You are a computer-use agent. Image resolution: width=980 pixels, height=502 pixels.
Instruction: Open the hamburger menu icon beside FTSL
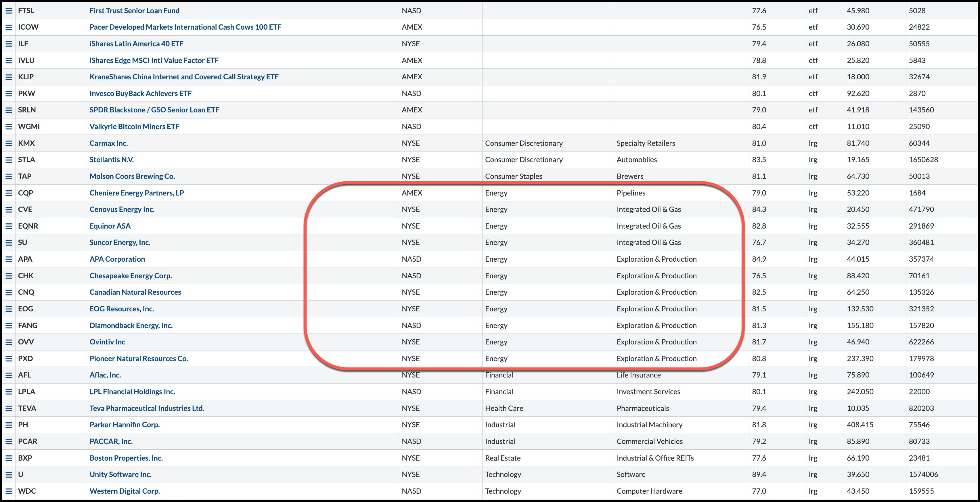coord(8,11)
